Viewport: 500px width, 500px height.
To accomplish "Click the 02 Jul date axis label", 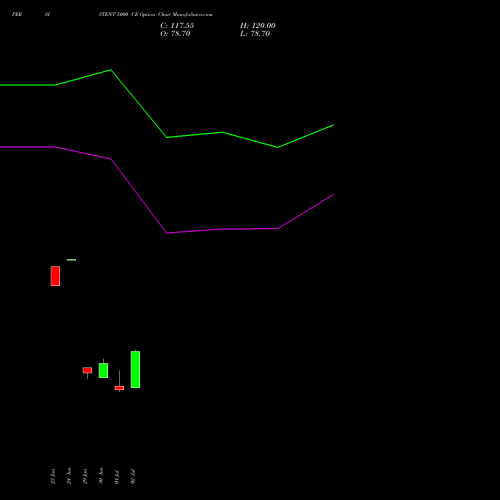I will [133, 476].
